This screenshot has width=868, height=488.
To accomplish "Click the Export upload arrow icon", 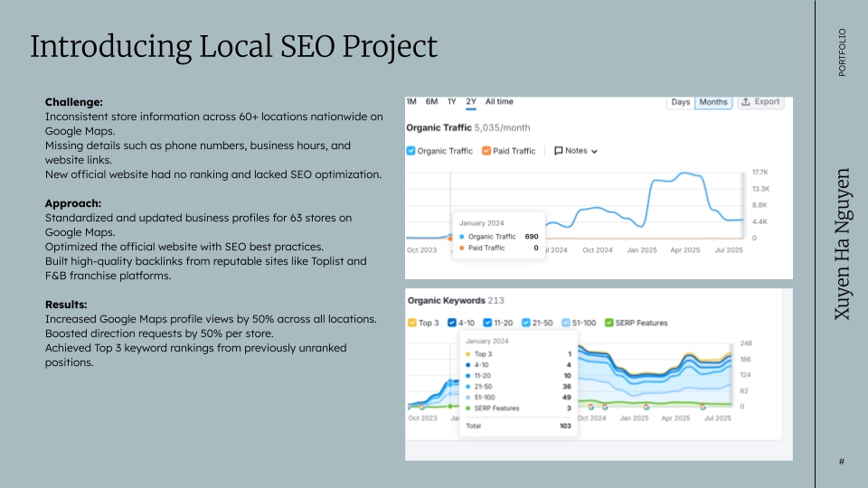I will click(746, 102).
